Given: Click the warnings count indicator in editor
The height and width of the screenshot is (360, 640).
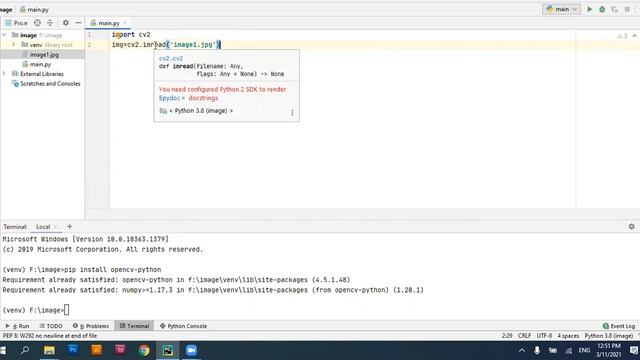Looking at the screenshot, I should (623, 36).
